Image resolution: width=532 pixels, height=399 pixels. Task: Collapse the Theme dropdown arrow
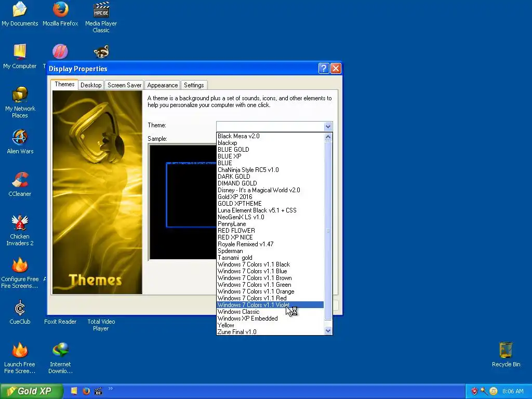(328, 127)
